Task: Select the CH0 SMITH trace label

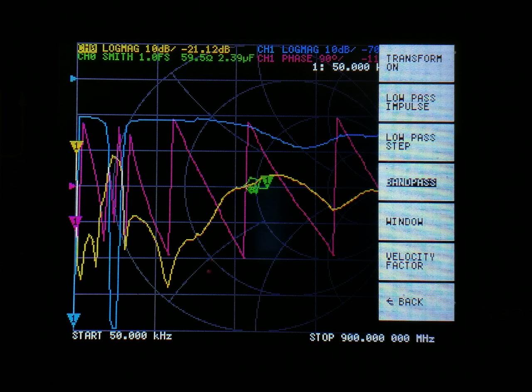Action: point(123,57)
